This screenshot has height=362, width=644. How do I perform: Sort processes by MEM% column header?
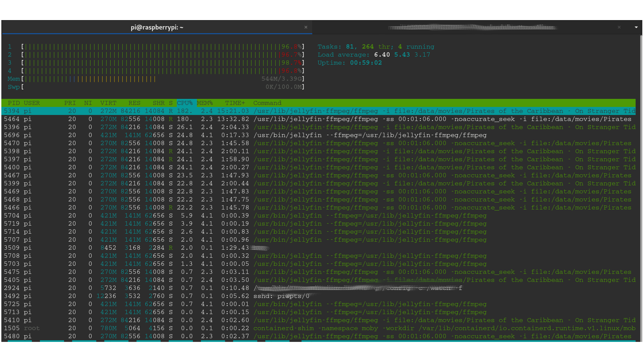point(205,103)
